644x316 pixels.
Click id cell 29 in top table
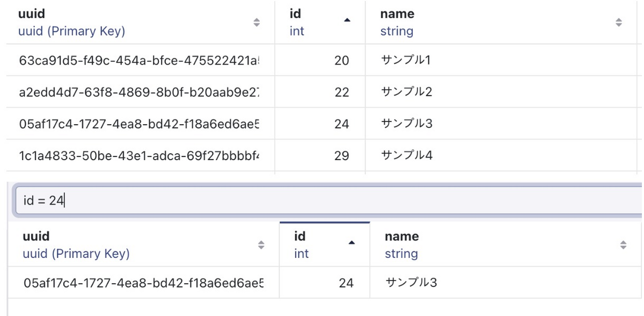tap(341, 155)
